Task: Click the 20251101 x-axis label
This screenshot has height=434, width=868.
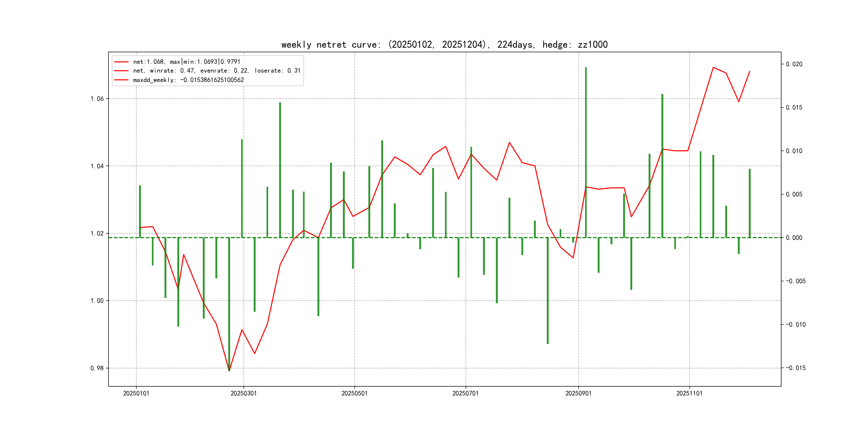Action: (x=689, y=393)
